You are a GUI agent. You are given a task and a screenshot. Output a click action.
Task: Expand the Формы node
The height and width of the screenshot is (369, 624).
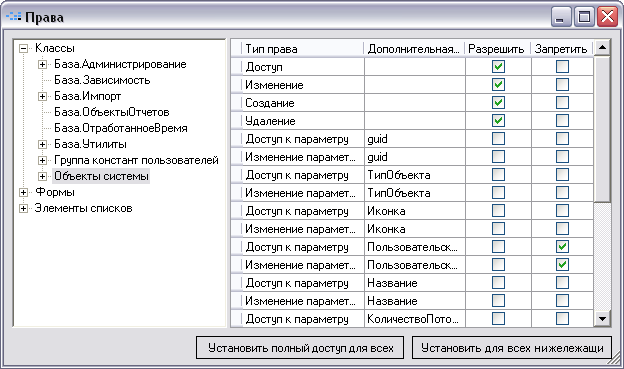pos(23,193)
